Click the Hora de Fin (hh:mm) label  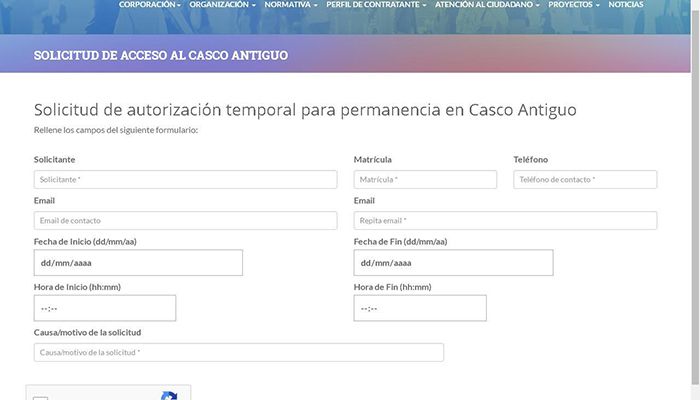tap(392, 287)
